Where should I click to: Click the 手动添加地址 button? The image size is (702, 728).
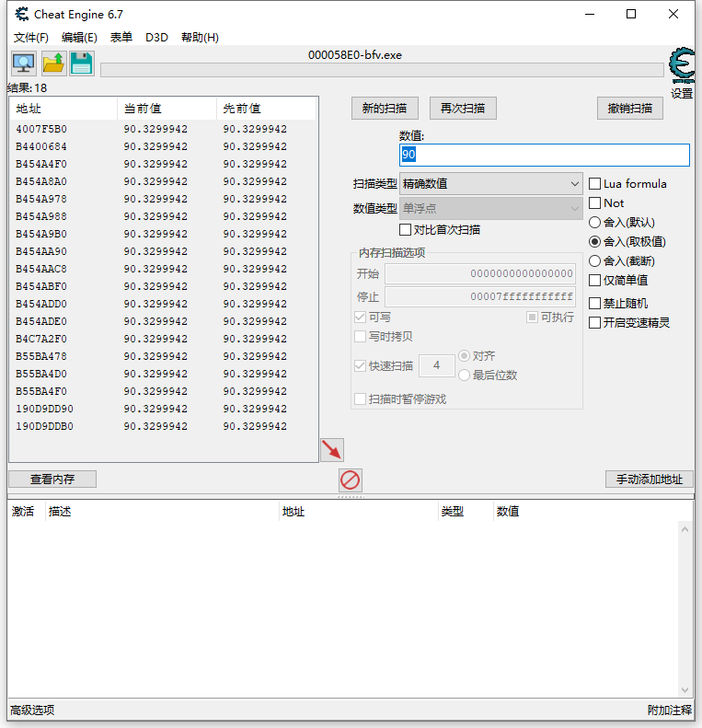[x=649, y=480]
